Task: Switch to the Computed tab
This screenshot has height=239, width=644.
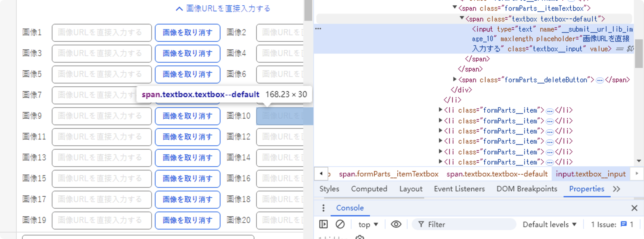Action: point(369,189)
